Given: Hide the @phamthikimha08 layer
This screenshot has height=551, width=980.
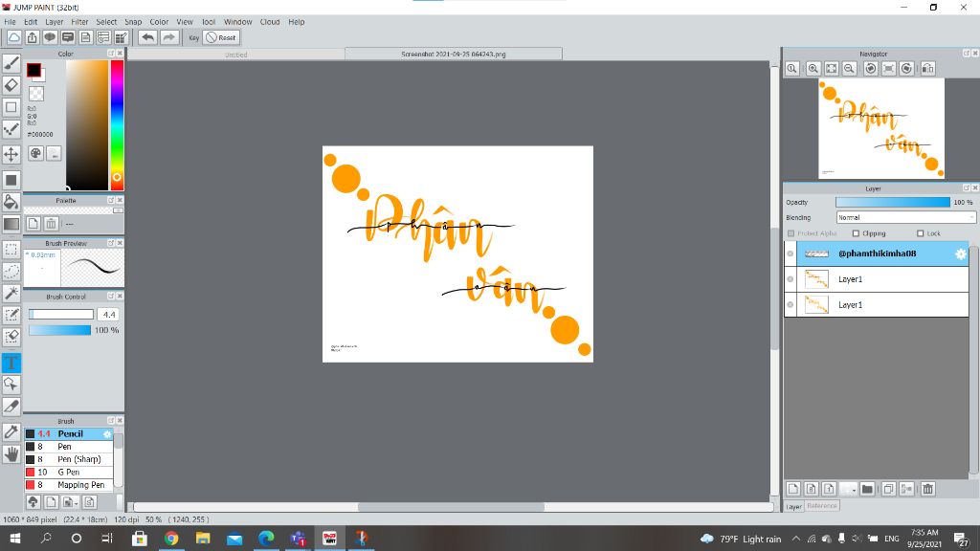Looking at the screenshot, I should pos(790,253).
